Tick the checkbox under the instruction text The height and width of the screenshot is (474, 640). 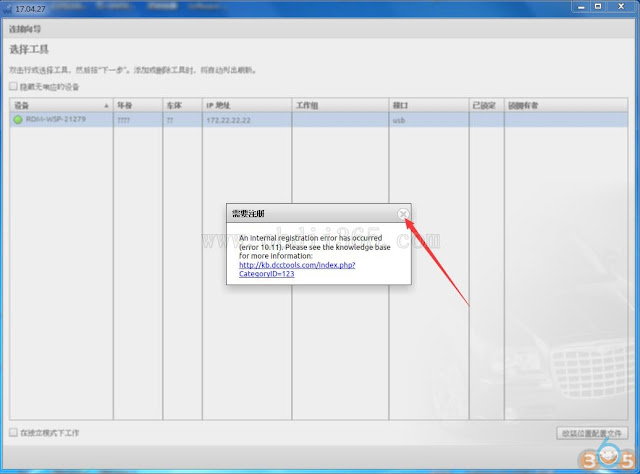pyautogui.click(x=13, y=86)
